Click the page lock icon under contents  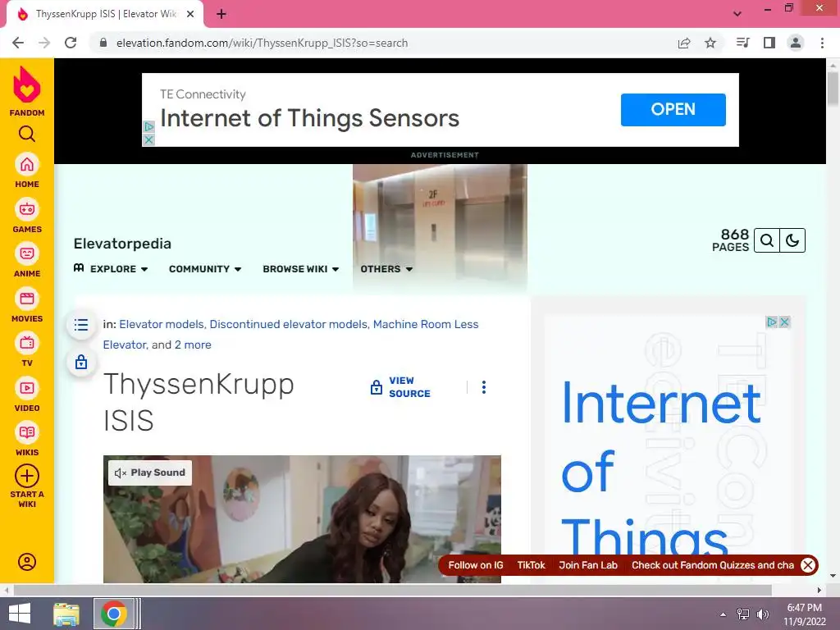(81, 362)
